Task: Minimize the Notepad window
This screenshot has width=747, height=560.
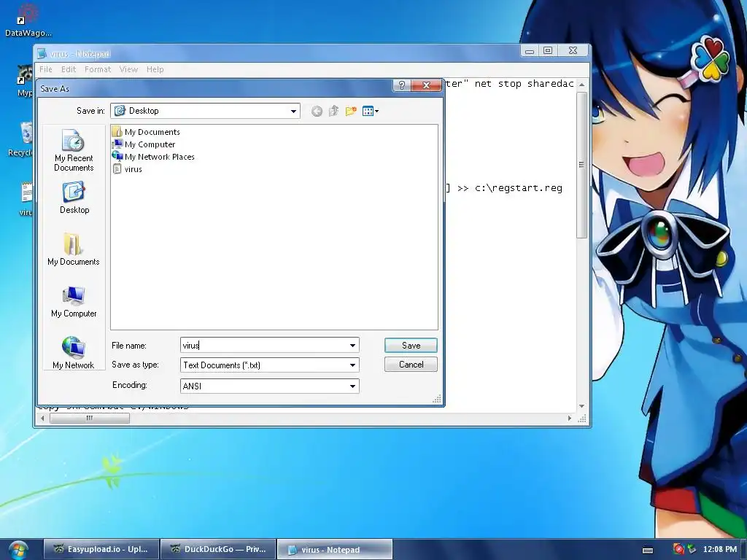Action: [x=530, y=50]
